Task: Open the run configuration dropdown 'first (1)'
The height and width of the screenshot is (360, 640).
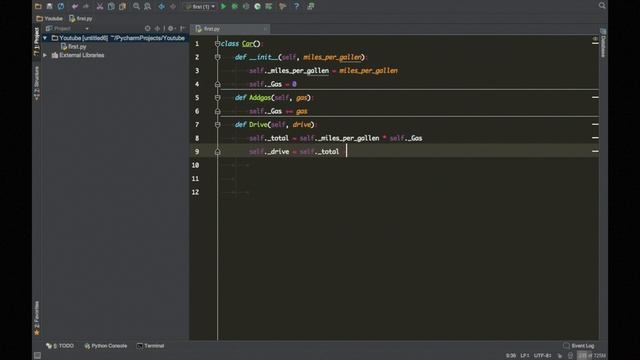Action: [200, 7]
